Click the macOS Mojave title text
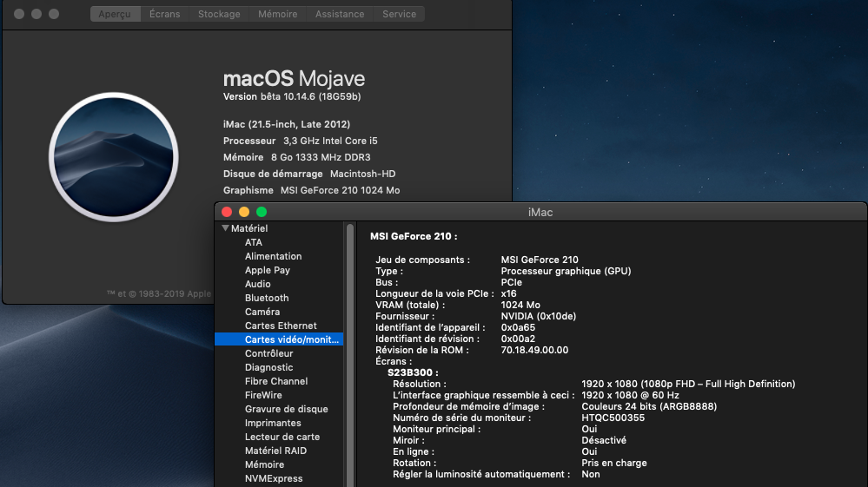 point(294,79)
